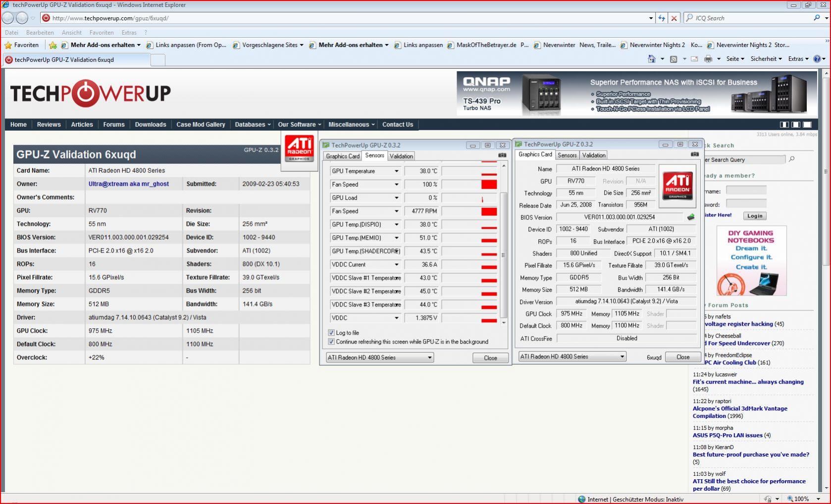Open the Forums navigation link
Screen dimensions: 831x504
click(x=114, y=125)
